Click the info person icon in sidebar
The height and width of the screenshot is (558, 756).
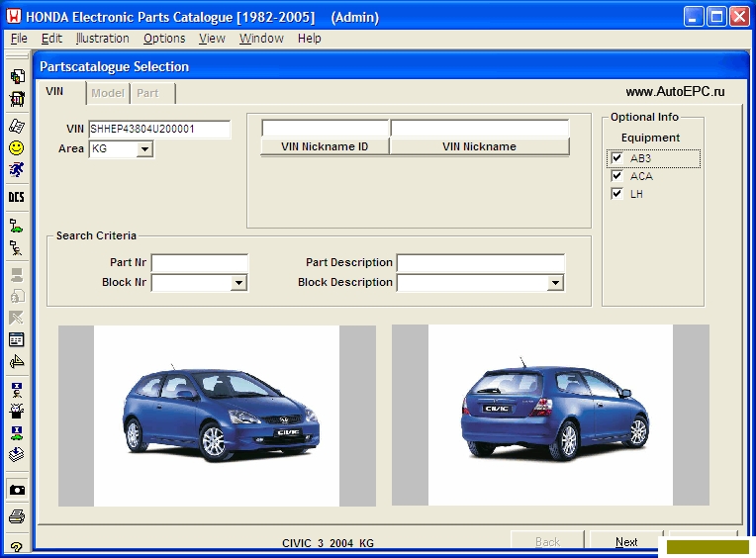pyautogui.click(x=17, y=390)
